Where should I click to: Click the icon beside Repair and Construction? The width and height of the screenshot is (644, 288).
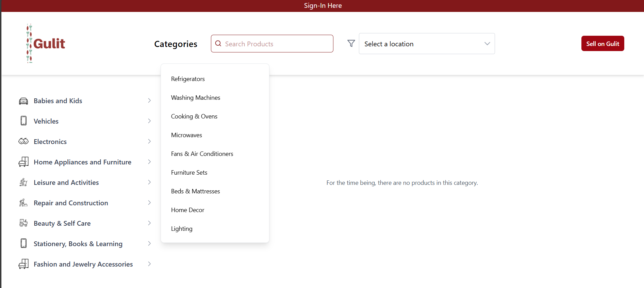pyautogui.click(x=23, y=203)
